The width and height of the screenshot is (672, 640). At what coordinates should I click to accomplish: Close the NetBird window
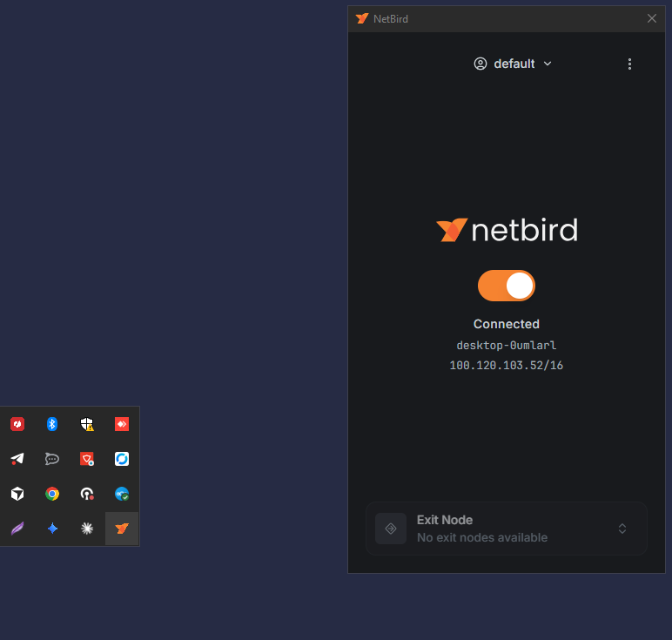click(x=652, y=18)
